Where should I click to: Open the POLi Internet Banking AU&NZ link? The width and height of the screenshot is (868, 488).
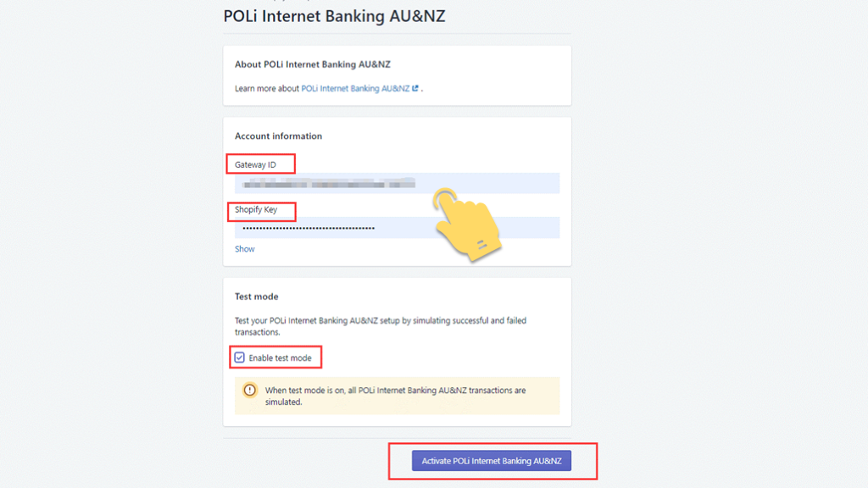coord(355,88)
